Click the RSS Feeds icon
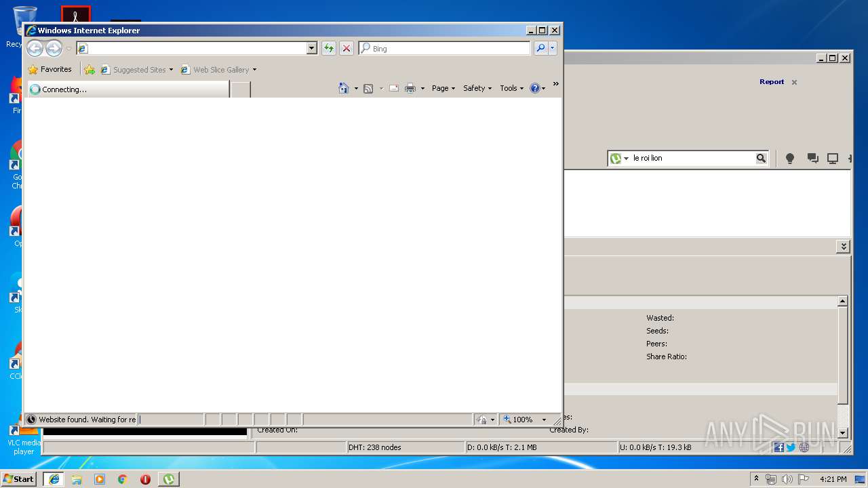The image size is (868, 488). pos(368,88)
